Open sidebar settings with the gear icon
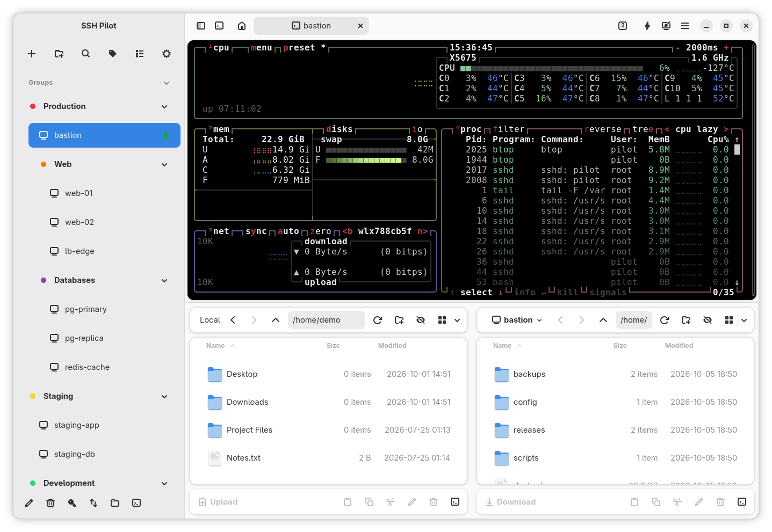The height and width of the screenshot is (532, 772). (x=167, y=54)
